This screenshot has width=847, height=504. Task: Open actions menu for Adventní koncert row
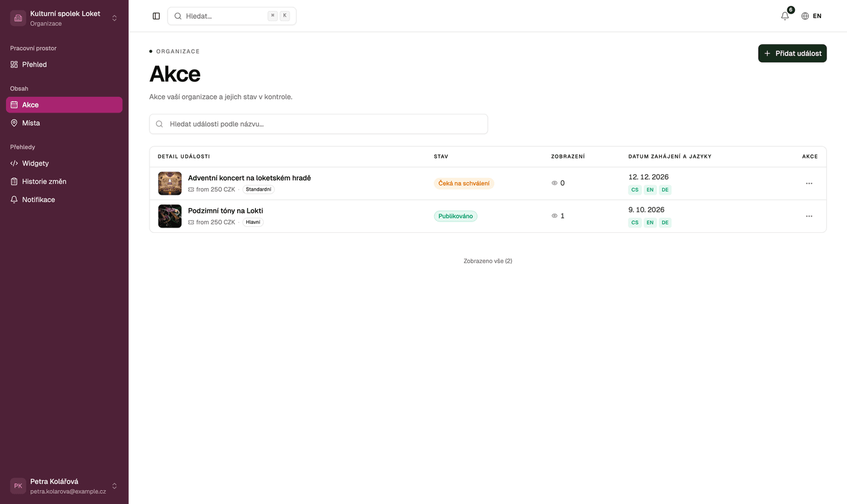pyautogui.click(x=809, y=183)
